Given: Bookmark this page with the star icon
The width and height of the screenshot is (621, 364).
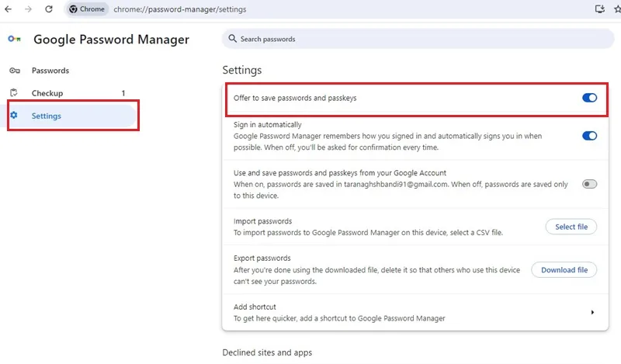Looking at the screenshot, I should coord(617,9).
